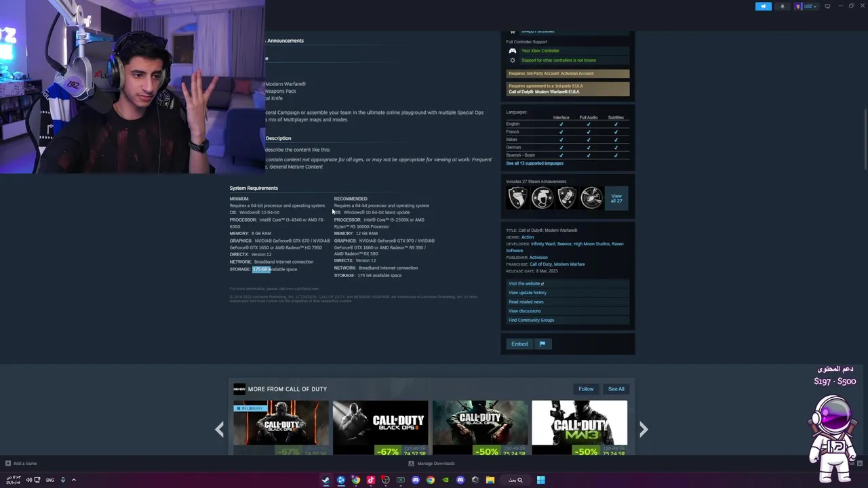Click the Xbox controller icon
This screenshot has width=868, height=488.
[x=513, y=51]
